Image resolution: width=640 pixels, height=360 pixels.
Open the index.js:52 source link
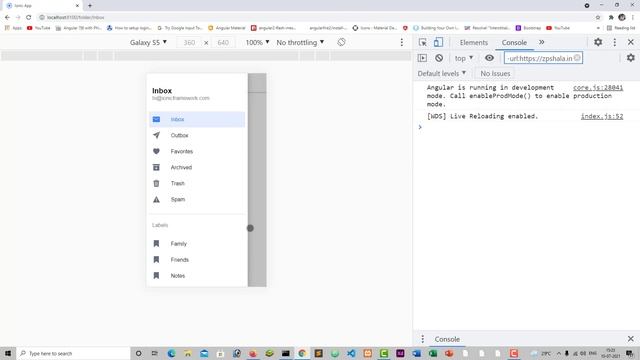[602, 116]
